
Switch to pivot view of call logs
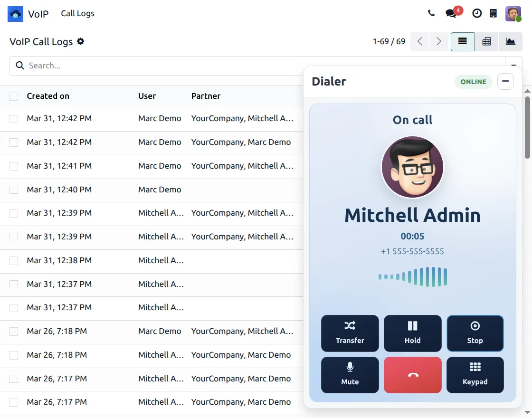point(486,41)
